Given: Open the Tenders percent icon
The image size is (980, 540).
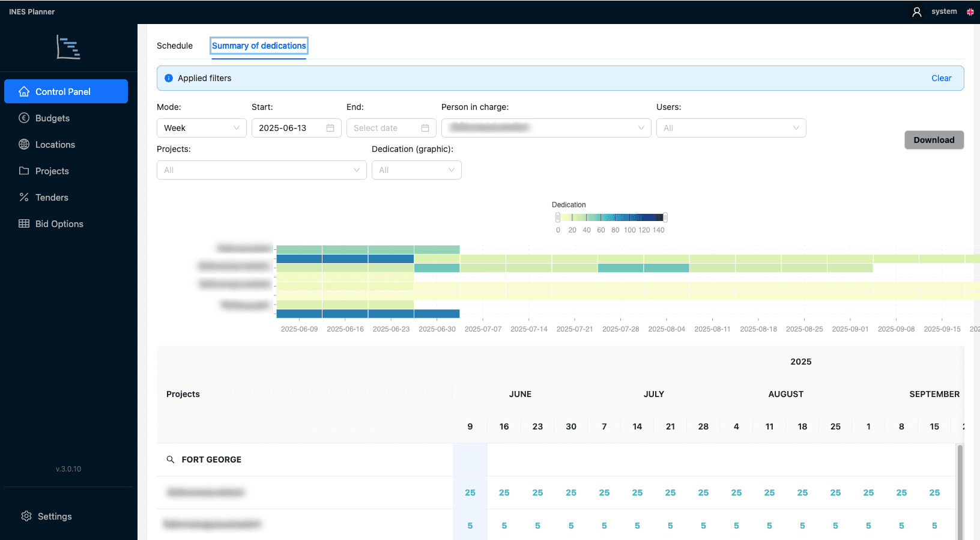Looking at the screenshot, I should 24,198.
